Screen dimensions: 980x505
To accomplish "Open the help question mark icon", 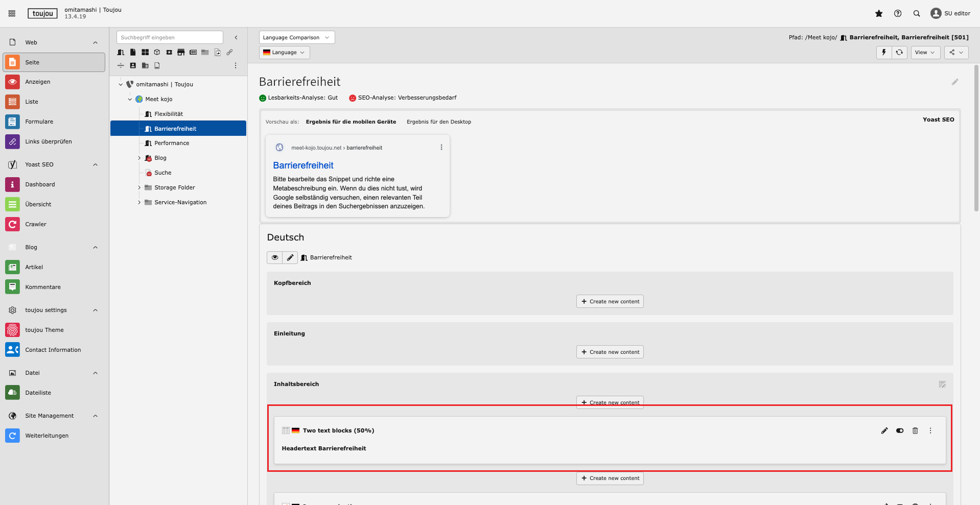I will coord(898,14).
